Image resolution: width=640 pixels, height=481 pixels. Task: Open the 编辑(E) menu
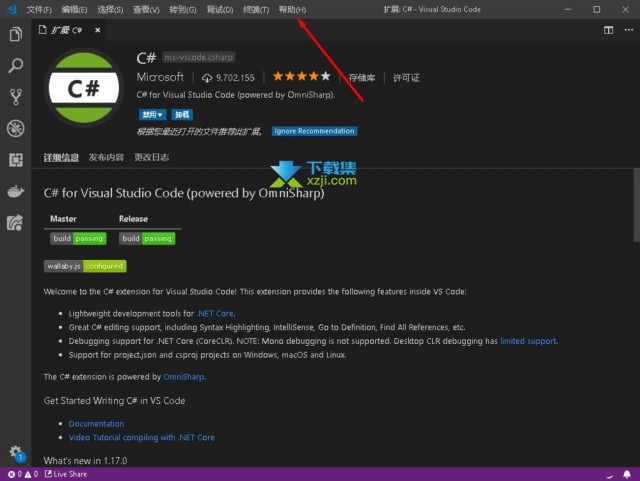coord(74,9)
